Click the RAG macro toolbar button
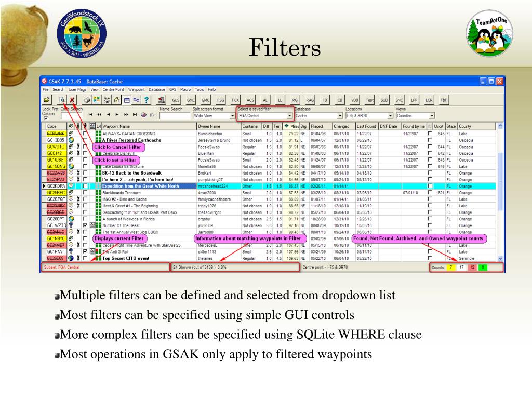Viewport: 532px width, 399px height. [310, 100]
